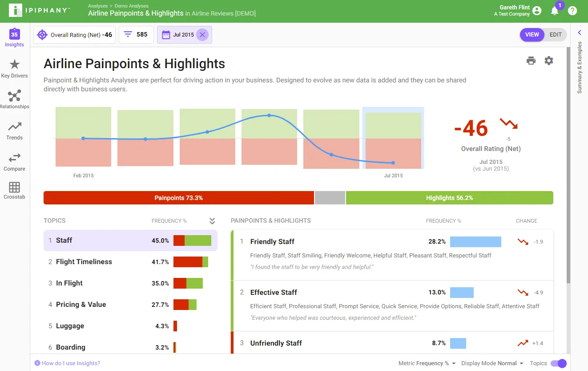Open the Metric Frequency % dropdown
The image size is (588, 371).
pos(427,363)
